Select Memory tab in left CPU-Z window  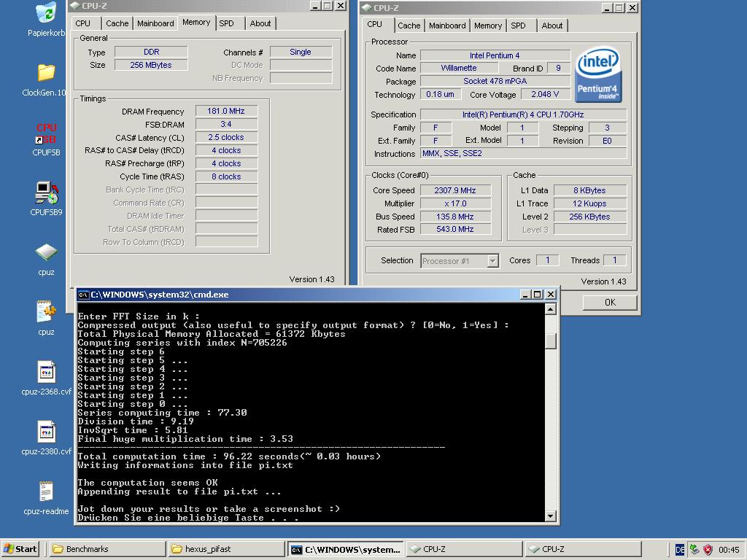click(196, 23)
